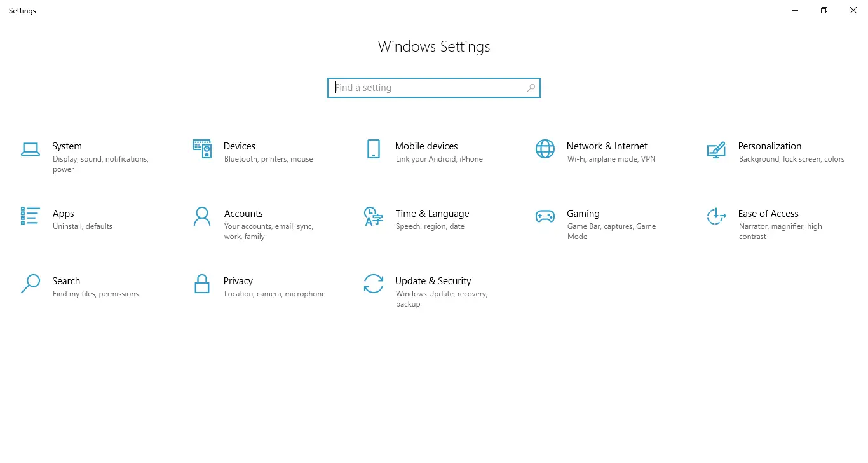The height and width of the screenshot is (463, 868).
Task: Open the Accounts person icon
Action: pos(202,216)
